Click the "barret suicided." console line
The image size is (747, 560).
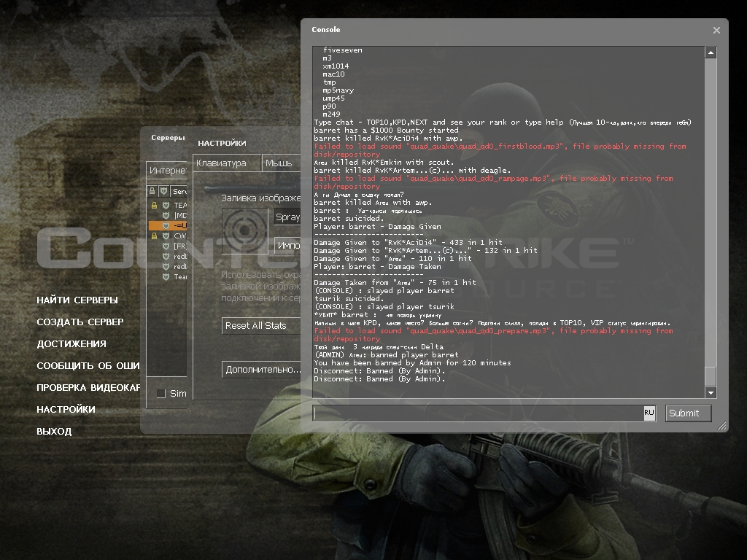pos(348,219)
